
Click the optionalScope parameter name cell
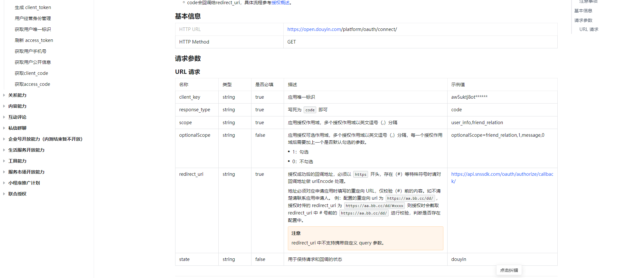click(x=197, y=148)
